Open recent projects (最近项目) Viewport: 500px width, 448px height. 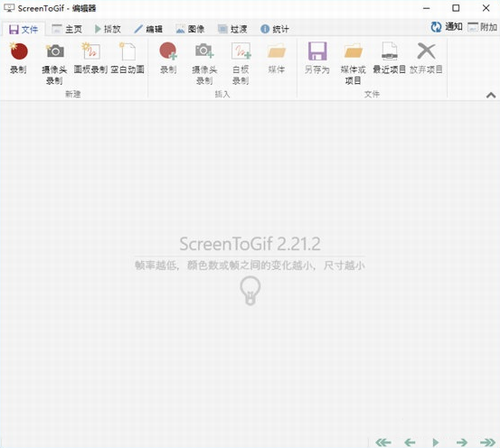pos(389,58)
